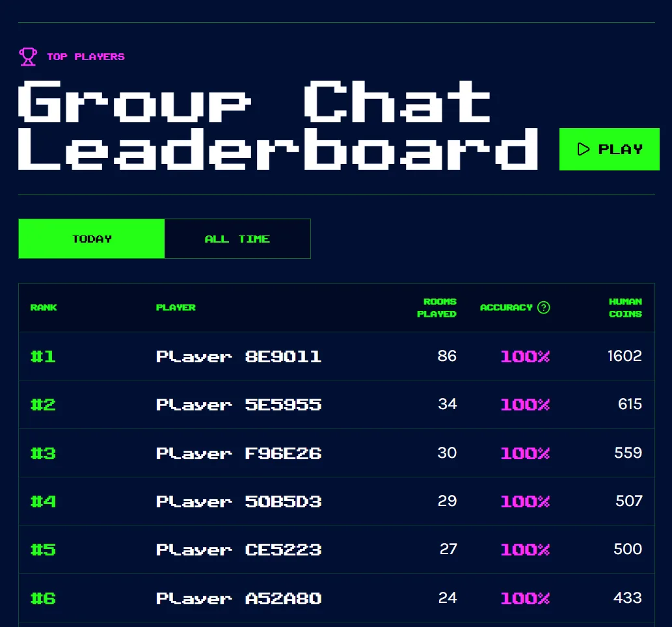Switch to the TODAY tab
Screen dimensions: 672x627
click(x=92, y=239)
